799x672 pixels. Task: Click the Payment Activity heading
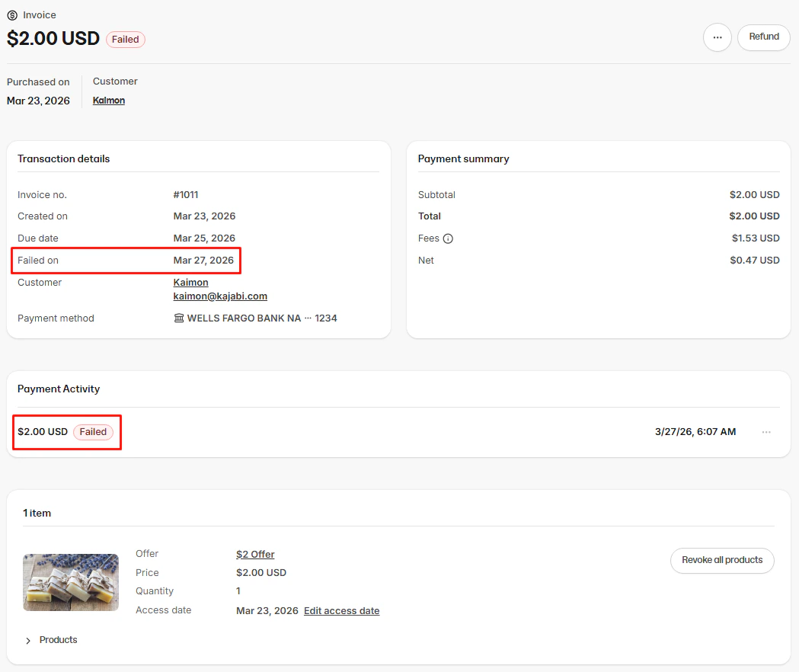59,389
